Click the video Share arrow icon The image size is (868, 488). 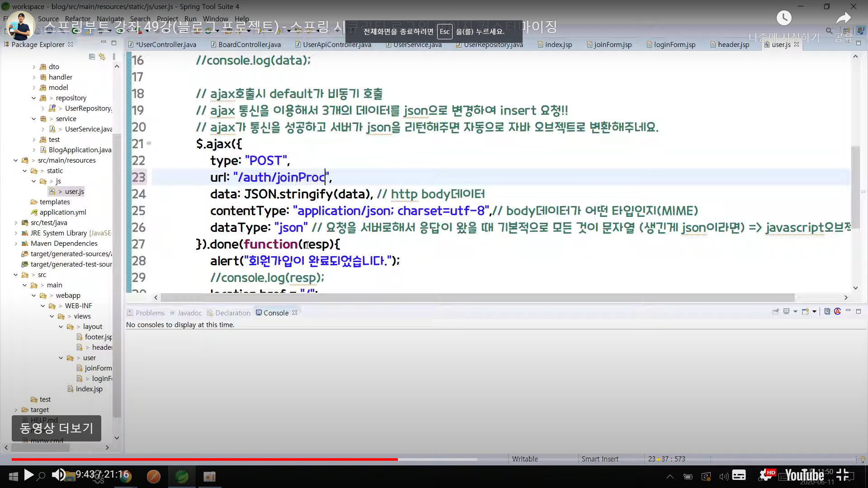(843, 18)
